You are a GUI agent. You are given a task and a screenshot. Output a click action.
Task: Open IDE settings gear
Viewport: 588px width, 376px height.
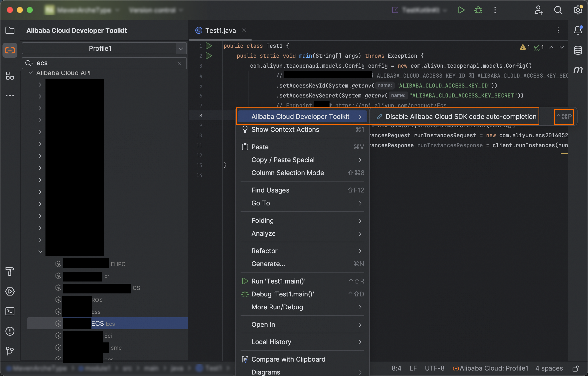[578, 10]
